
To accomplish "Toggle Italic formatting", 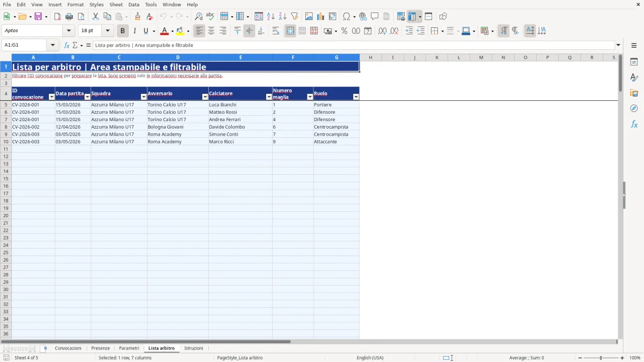I will point(134,31).
